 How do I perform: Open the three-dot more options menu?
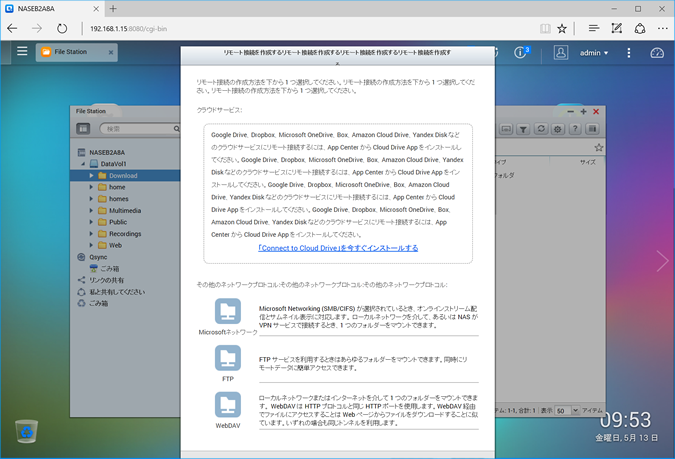coord(629,53)
